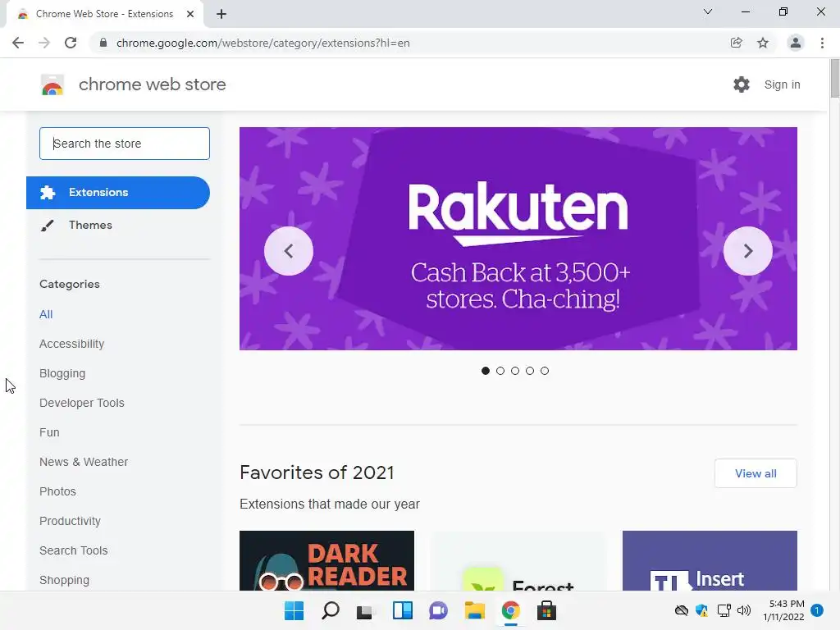The image size is (840, 630).
Task: Advance to the next carousel banner
Action: (x=748, y=251)
